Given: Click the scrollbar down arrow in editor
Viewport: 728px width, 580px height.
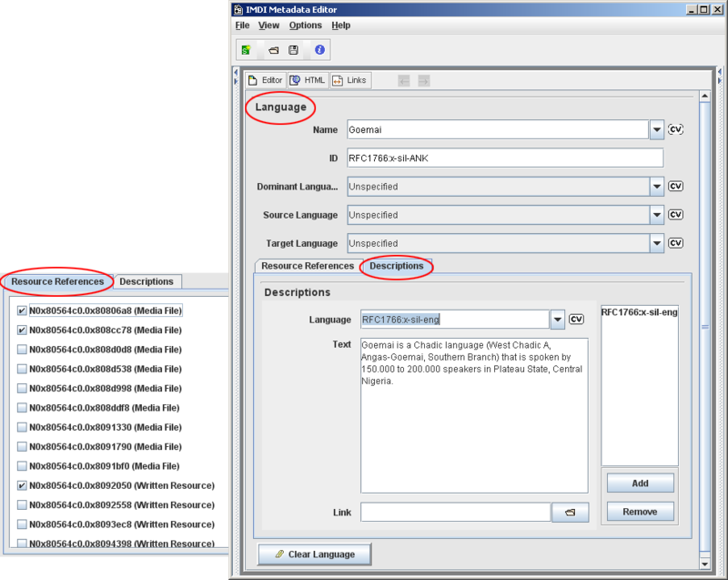Looking at the screenshot, I should point(704,565).
